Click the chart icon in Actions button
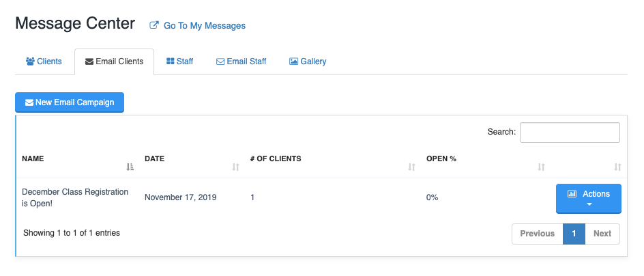Image resolution: width=644 pixels, height=276 pixels. (x=572, y=194)
